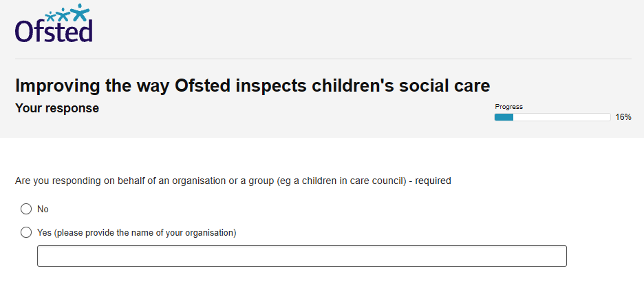Click the horizontal divider below the logo
This screenshot has height=286, width=644.
pyautogui.click(x=323, y=59)
